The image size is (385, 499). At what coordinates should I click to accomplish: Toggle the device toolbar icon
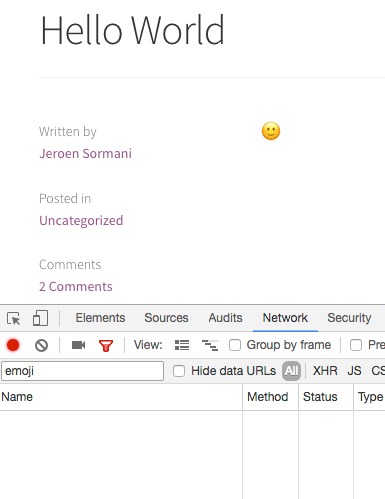(40, 318)
